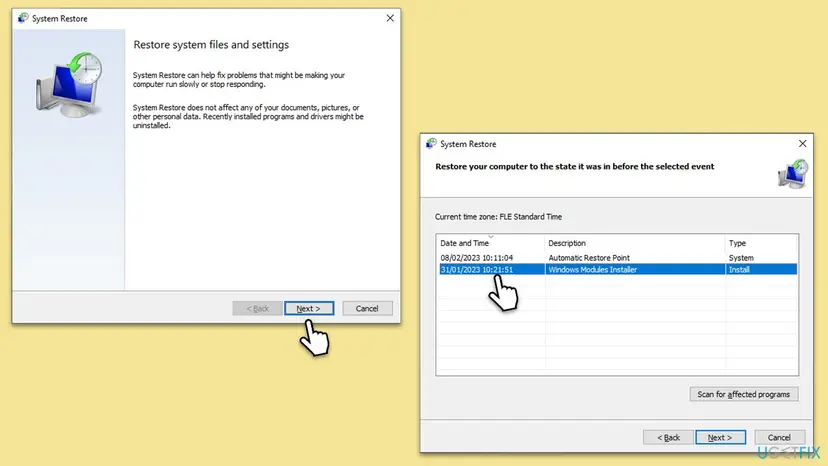Viewport: 828px width, 466px height.
Task: Close the first System Restore window
Action: pyautogui.click(x=390, y=18)
